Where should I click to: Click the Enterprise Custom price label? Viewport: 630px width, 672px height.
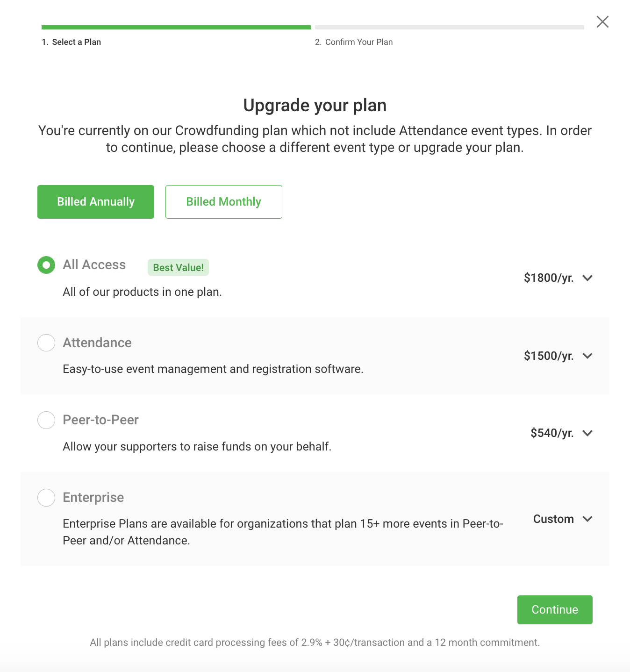pyautogui.click(x=553, y=519)
